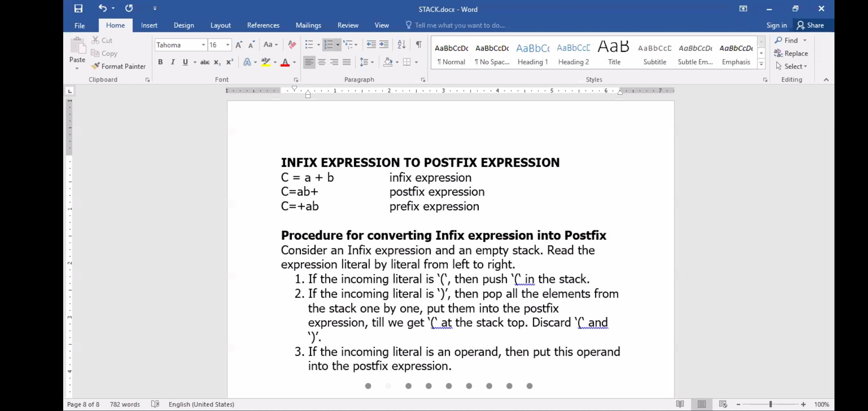Click the Share button

point(811,25)
